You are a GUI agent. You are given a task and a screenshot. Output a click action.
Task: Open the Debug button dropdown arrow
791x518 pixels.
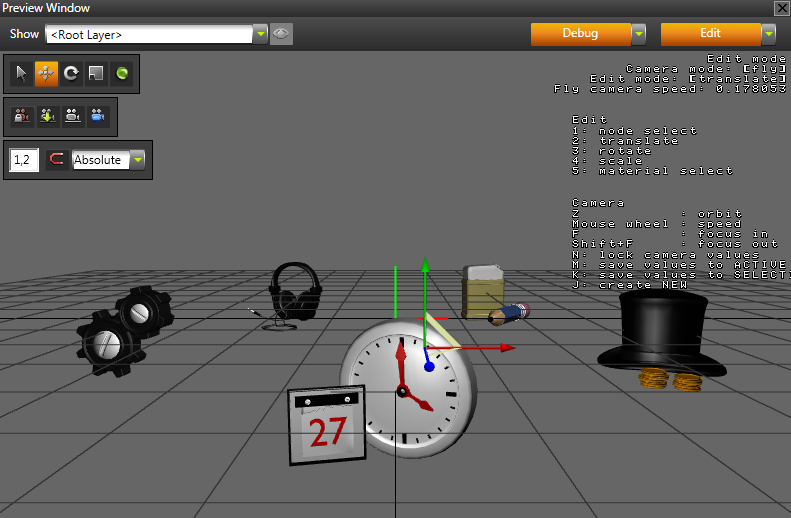(638, 34)
